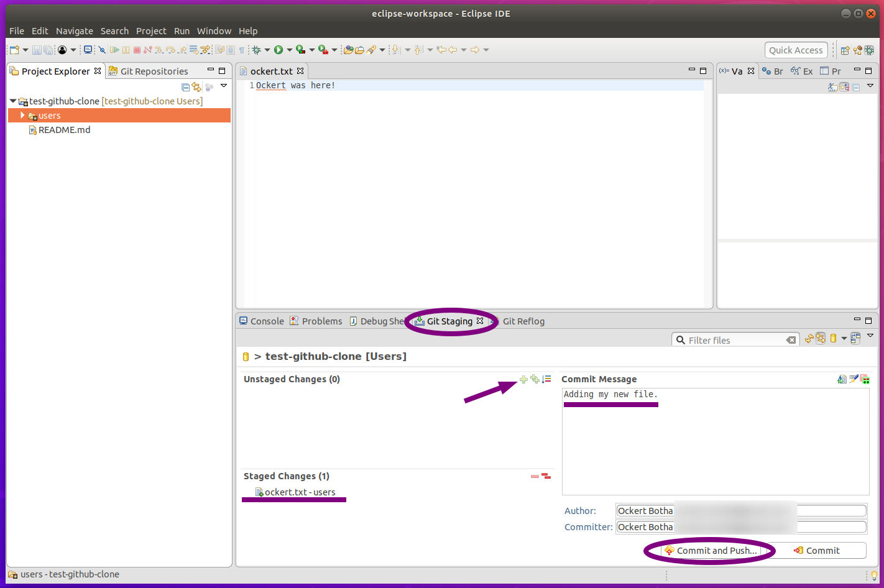Switch to the Console tab
Viewport: 884px width, 588px height.
[x=262, y=321]
